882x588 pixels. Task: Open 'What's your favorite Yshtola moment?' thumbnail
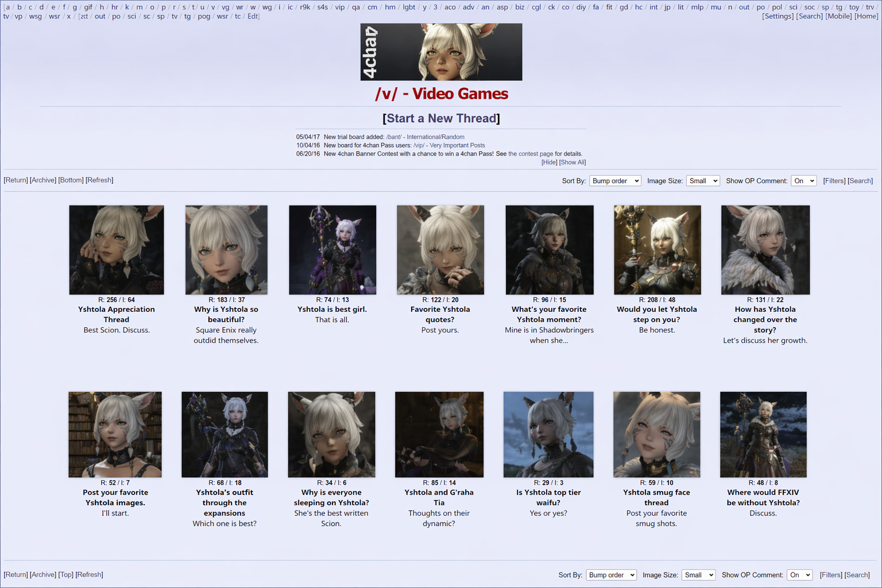pyautogui.click(x=550, y=250)
